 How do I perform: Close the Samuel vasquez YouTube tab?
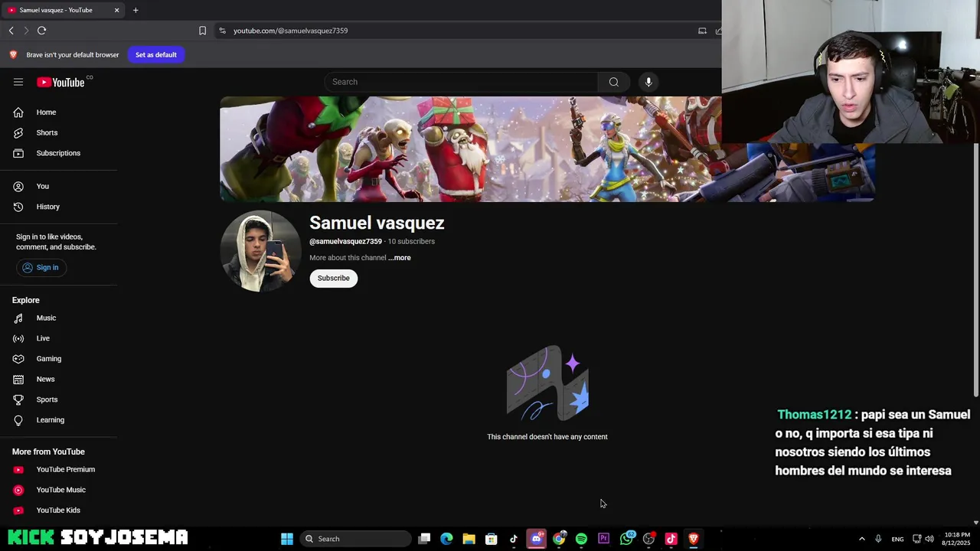pyautogui.click(x=116, y=10)
